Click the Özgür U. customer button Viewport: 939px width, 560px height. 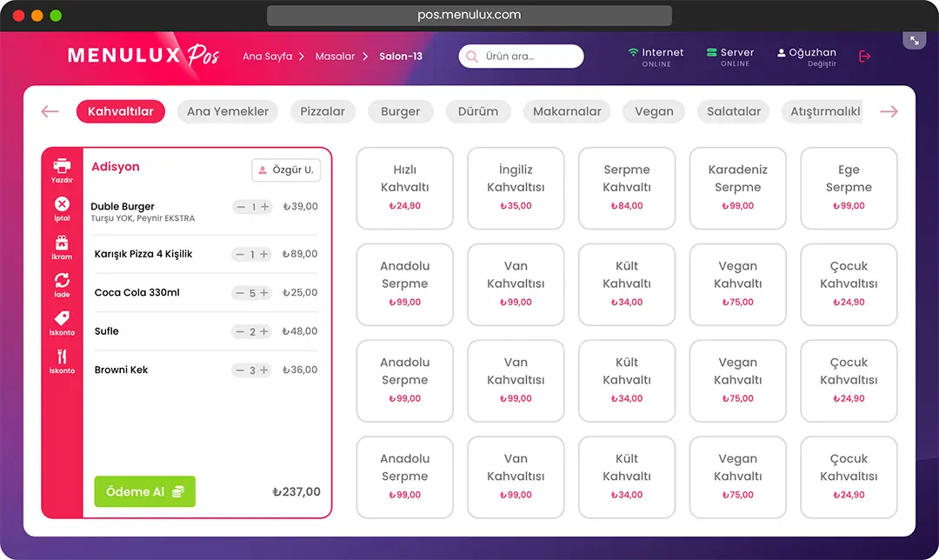pyautogui.click(x=286, y=170)
